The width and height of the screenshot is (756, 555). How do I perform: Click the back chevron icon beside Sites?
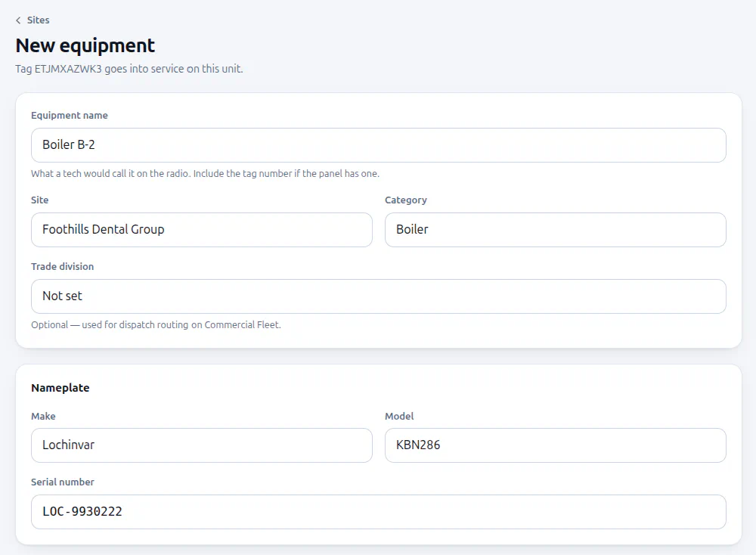(18, 20)
